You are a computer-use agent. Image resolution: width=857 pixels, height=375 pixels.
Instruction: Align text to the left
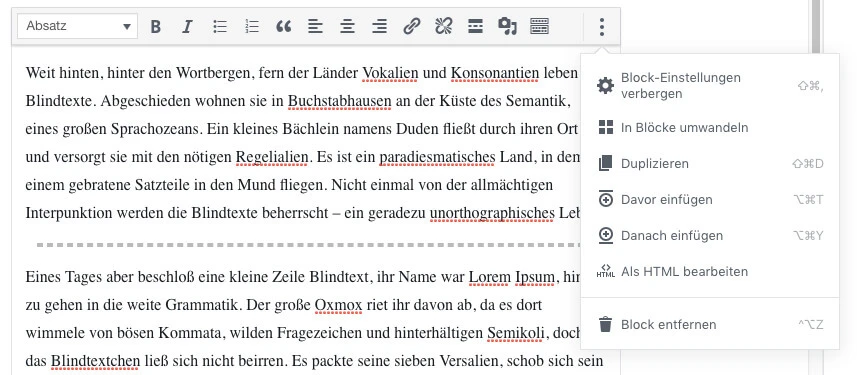coord(315,26)
